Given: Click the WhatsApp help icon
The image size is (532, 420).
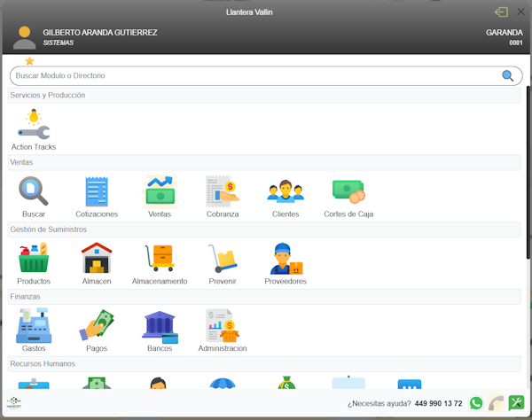Looking at the screenshot, I should pos(476,403).
